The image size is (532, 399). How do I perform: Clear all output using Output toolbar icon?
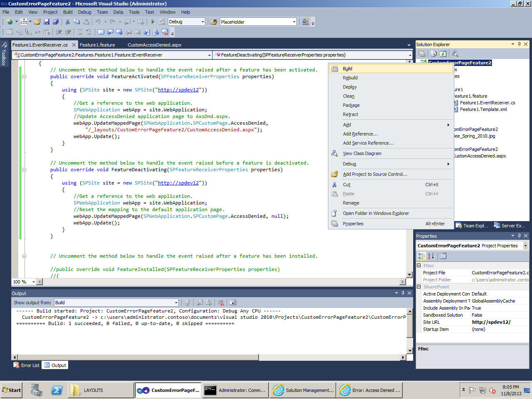(221, 303)
